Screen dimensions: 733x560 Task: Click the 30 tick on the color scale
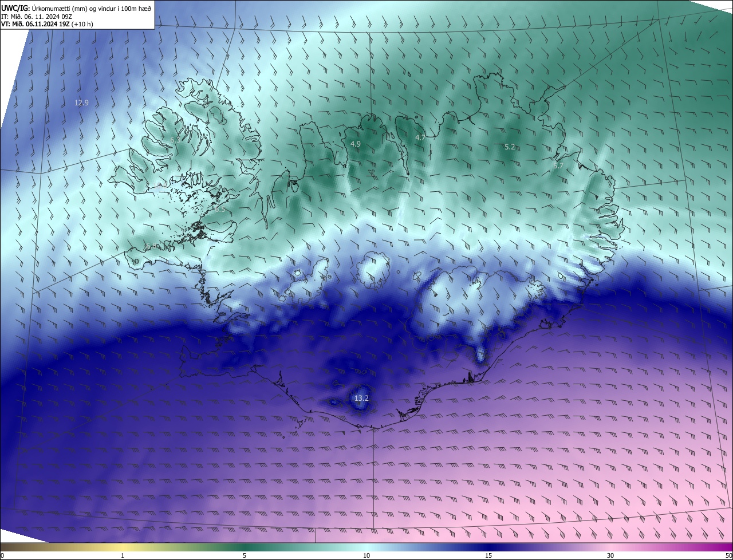[x=610, y=555]
